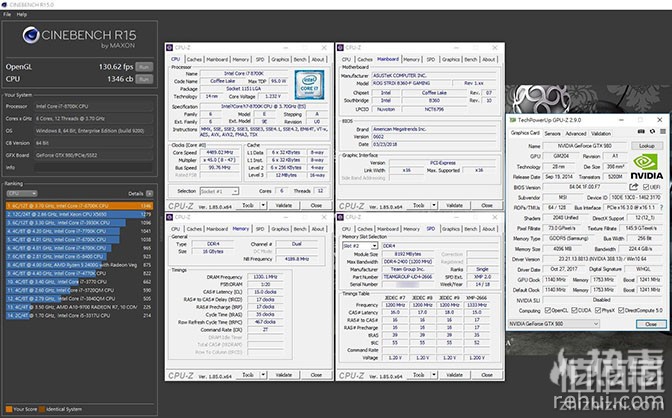Toggle the UEFI checkbox in GPU-Z
The height and width of the screenshot is (418, 672).
click(646, 187)
